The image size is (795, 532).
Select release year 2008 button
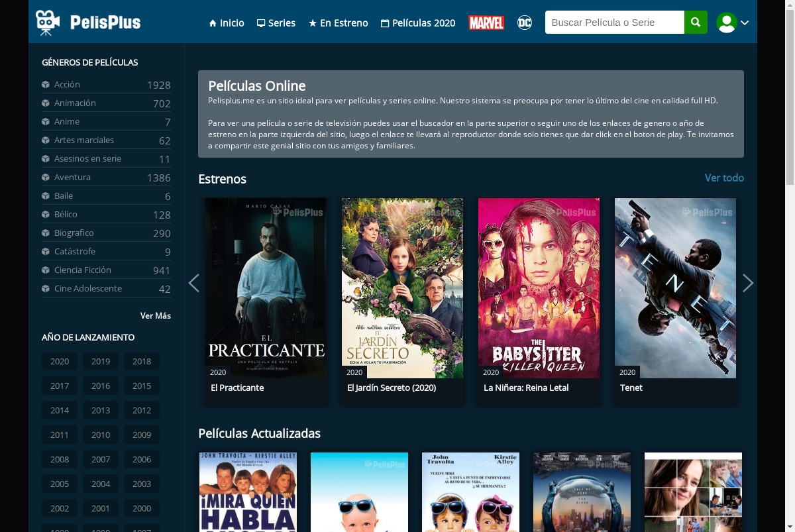click(x=60, y=459)
